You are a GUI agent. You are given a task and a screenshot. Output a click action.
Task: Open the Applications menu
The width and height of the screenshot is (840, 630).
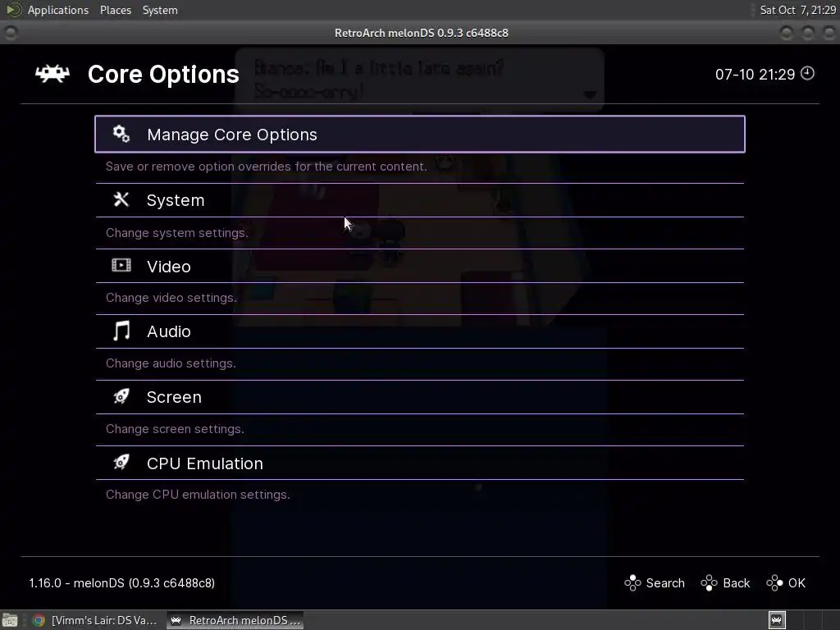58,10
